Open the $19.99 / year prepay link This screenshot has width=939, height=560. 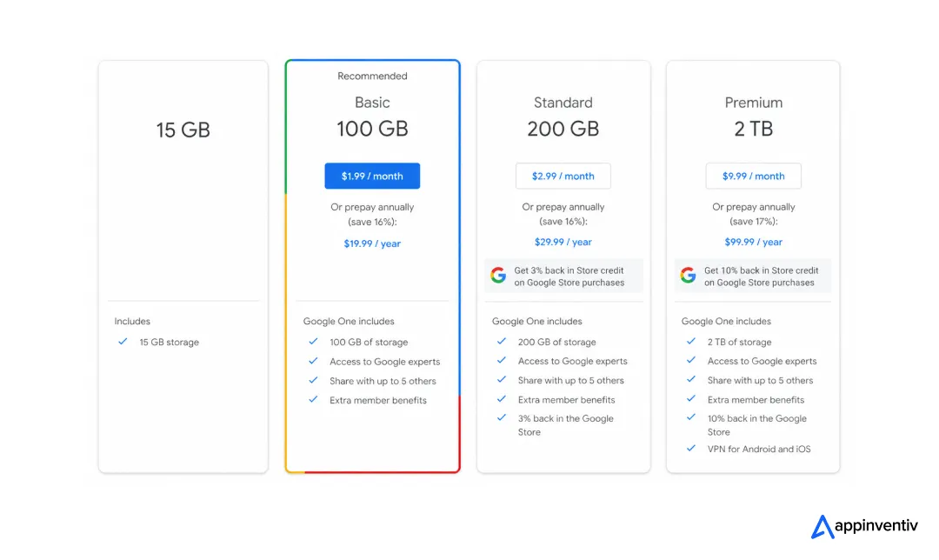[372, 243]
